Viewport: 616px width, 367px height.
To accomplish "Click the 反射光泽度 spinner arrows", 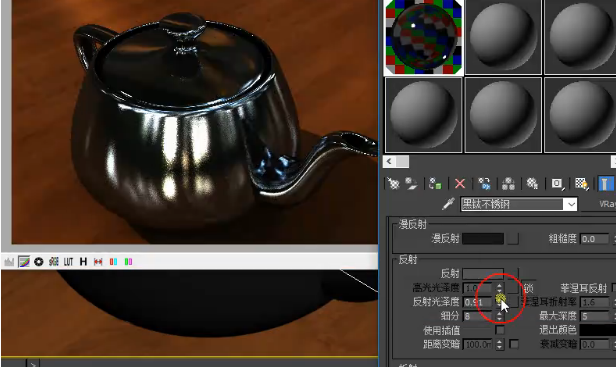I will pos(499,302).
